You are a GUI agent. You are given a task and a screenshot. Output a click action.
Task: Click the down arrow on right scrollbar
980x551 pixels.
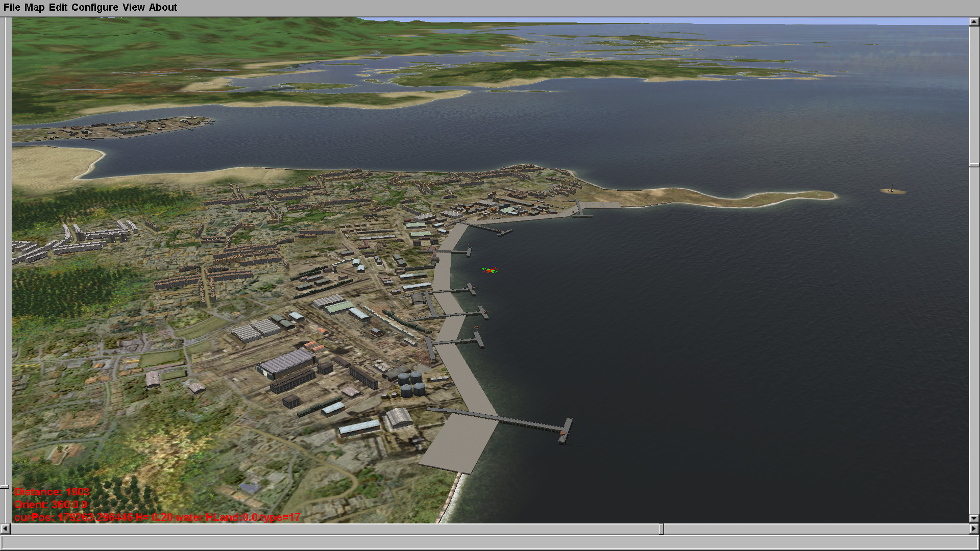tap(974, 518)
